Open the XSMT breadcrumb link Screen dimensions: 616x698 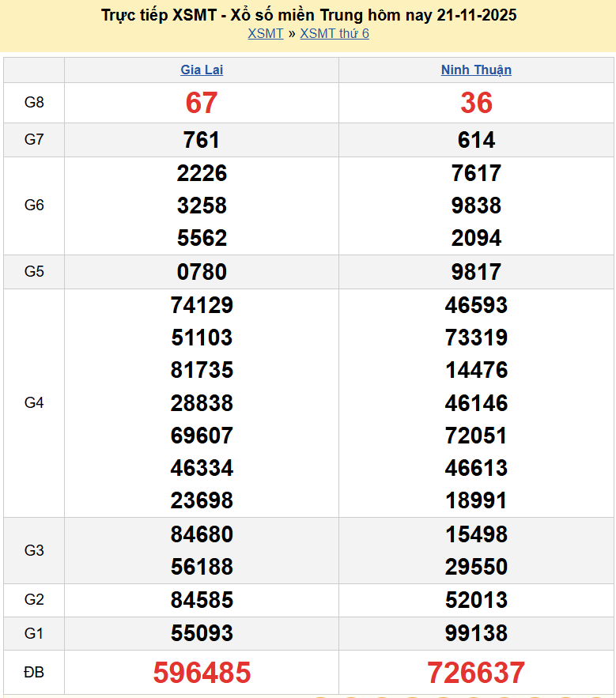[265, 33]
